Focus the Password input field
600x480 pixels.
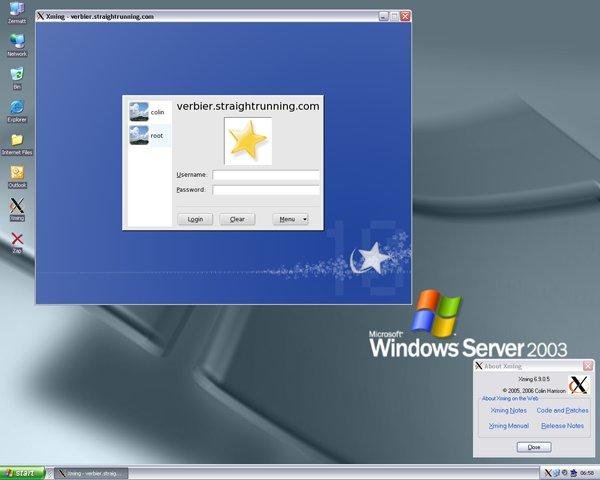[266, 190]
